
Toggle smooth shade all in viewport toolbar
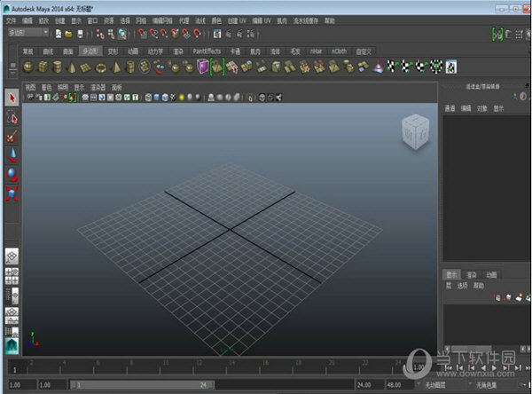point(156,98)
